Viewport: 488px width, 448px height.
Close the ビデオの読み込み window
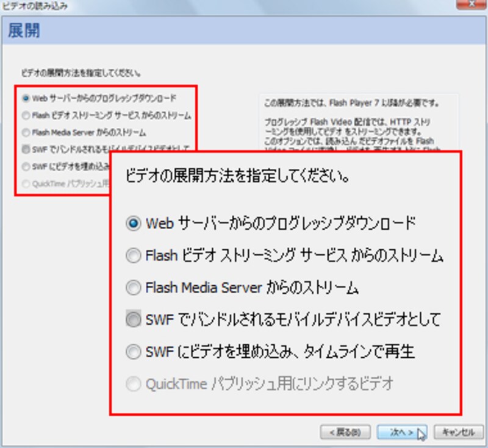(472, 4)
